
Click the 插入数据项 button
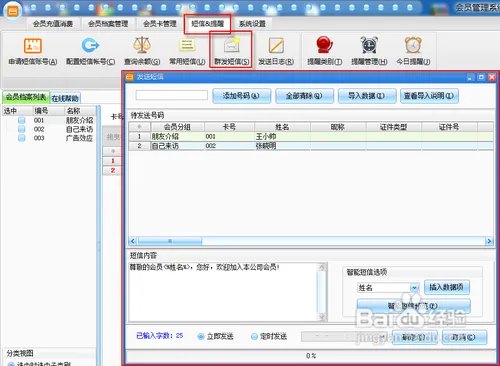[447, 287]
